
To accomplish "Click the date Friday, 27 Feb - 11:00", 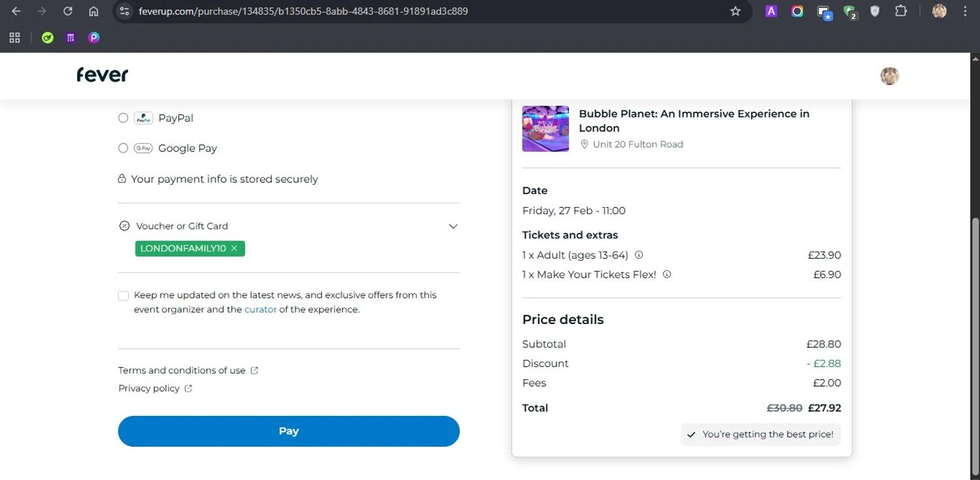I will [574, 211].
